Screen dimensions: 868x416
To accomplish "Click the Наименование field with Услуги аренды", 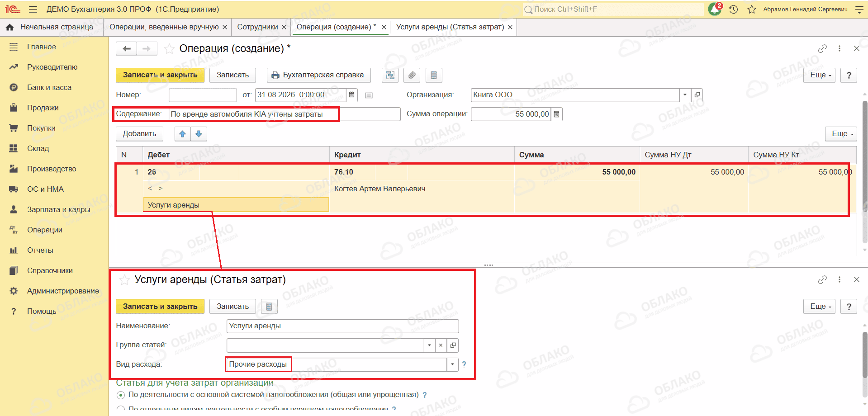I will [342, 326].
